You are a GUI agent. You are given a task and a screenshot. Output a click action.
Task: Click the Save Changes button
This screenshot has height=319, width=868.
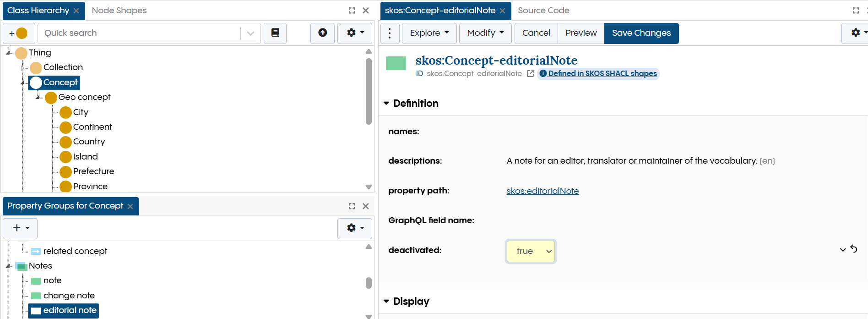pos(641,33)
